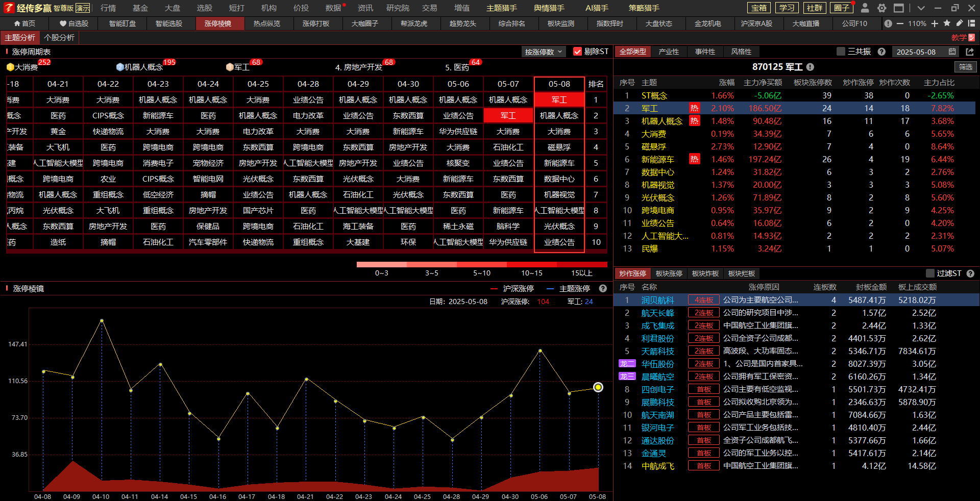Image resolution: width=980 pixels, height=501 pixels.
Task: Open 热点纵览 tab
Action: pyautogui.click(x=267, y=23)
